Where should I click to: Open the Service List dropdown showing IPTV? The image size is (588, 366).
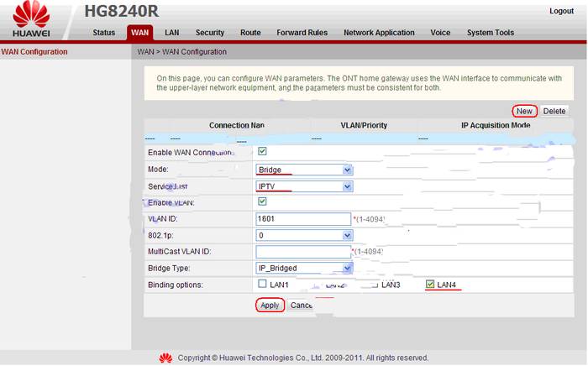point(304,186)
